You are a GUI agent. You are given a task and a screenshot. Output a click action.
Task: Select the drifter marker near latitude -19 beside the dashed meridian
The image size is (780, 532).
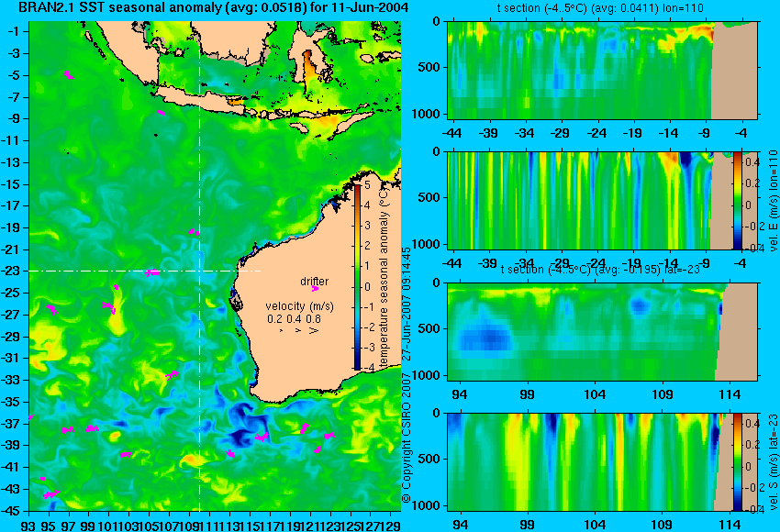[x=194, y=232]
